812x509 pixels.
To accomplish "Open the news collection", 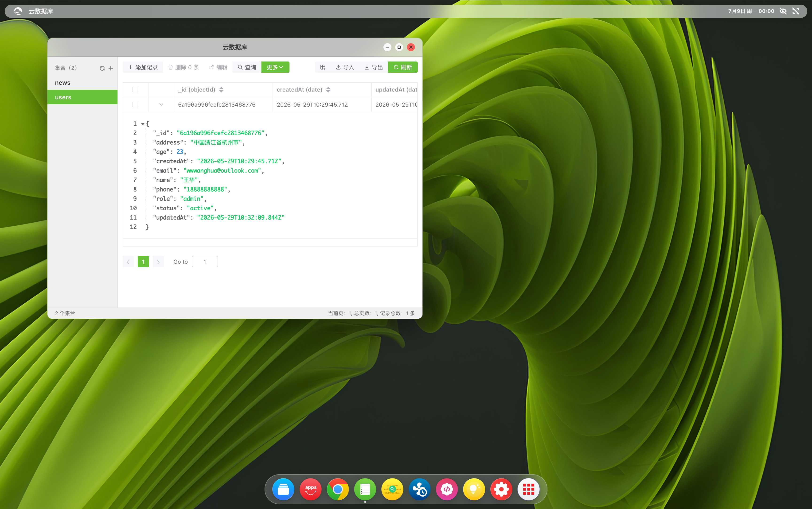I will point(82,82).
